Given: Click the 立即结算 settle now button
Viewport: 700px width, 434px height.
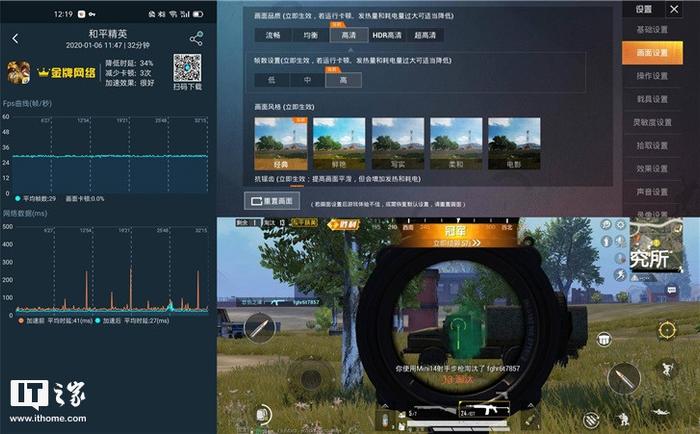Looking at the screenshot, I should point(456,243).
